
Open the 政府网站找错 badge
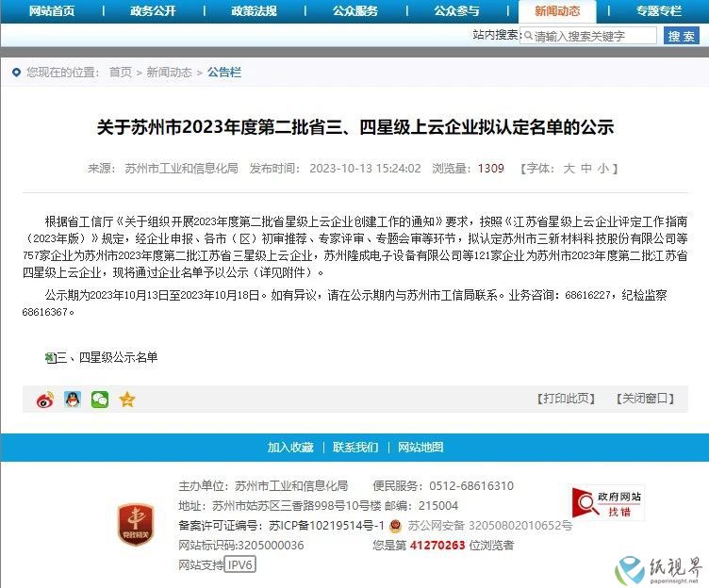pos(608,503)
